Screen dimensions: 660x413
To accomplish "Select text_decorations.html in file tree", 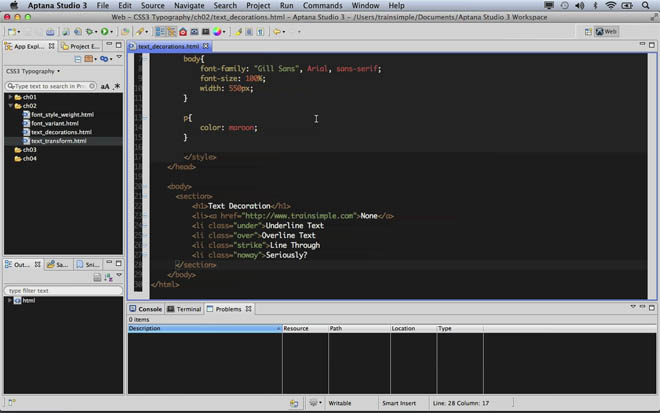I will (61, 132).
